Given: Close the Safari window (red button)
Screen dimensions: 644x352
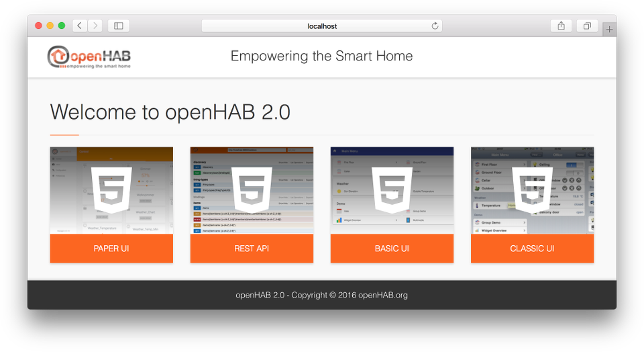Looking at the screenshot, I should click(x=39, y=26).
